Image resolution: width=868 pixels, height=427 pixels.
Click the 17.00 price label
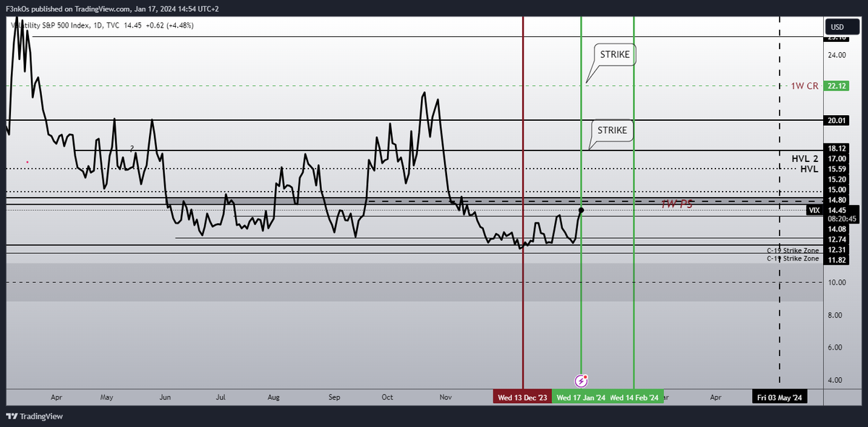click(x=838, y=158)
